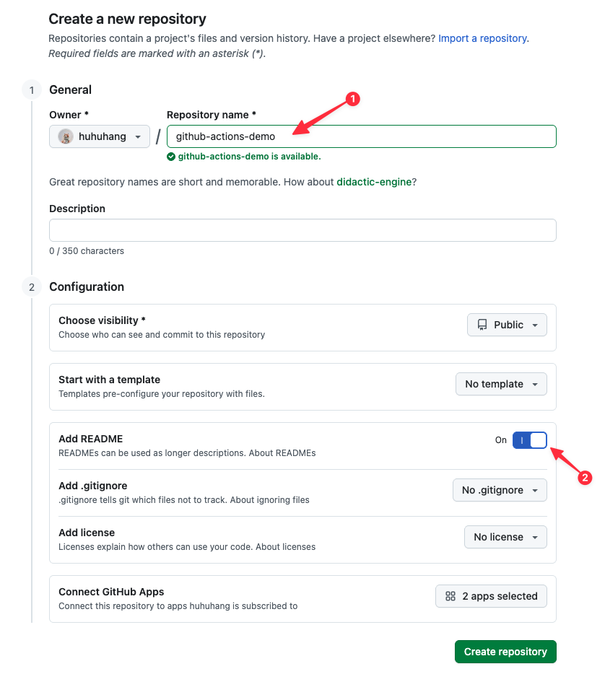Toggle off the Add README switch
The width and height of the screenshot is (605, 700).
coord(529,439)
